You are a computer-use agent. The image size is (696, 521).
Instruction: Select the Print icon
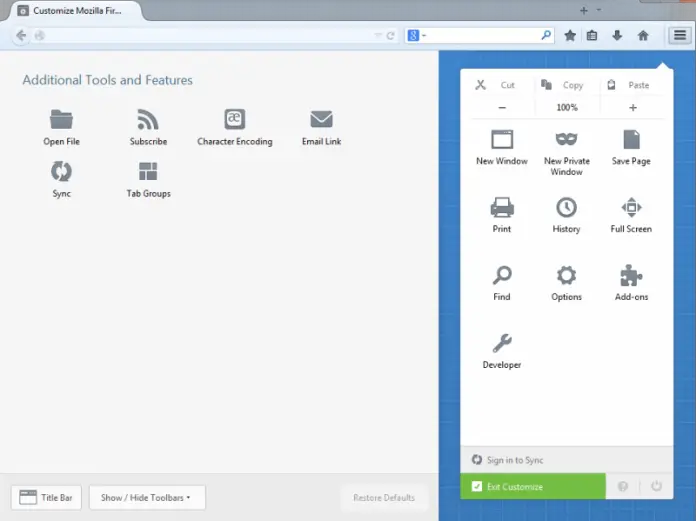502,207
